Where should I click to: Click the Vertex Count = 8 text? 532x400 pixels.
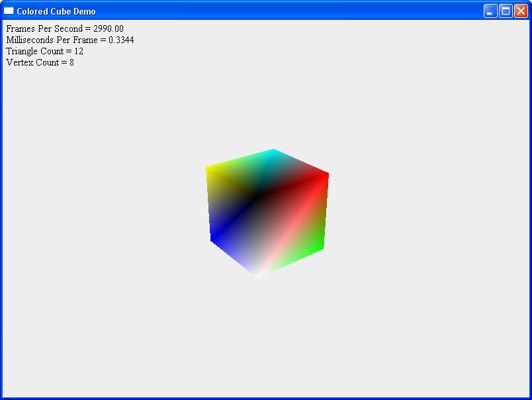[40, 62]
